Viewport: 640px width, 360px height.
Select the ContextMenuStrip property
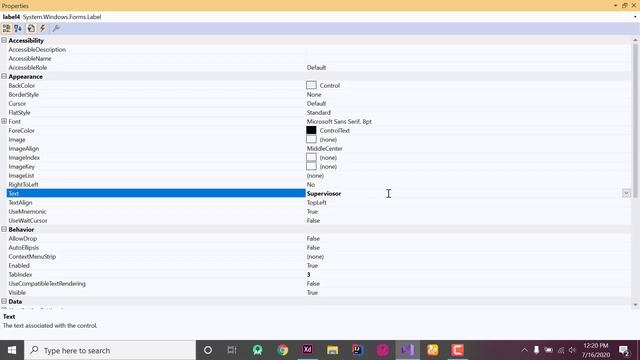coord(32,256)
